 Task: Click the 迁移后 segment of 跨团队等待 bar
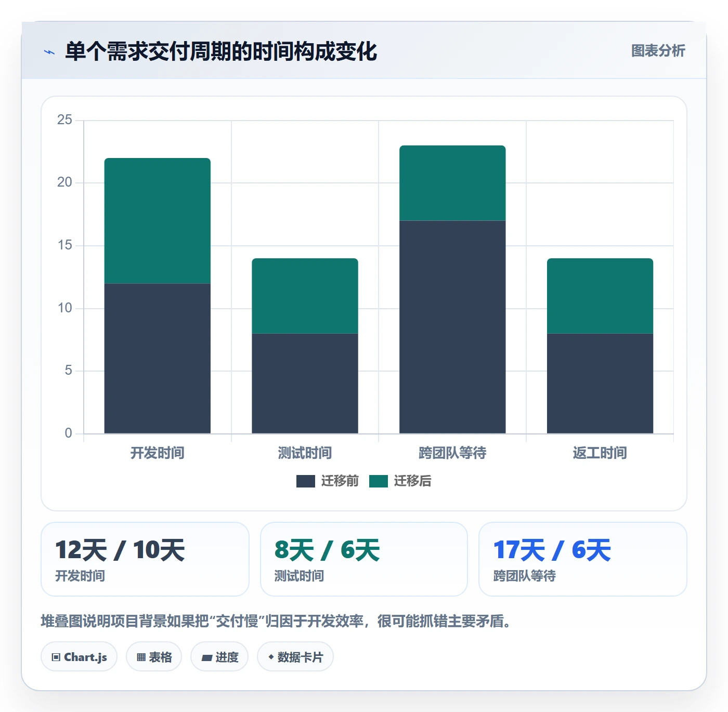(452, 183)
